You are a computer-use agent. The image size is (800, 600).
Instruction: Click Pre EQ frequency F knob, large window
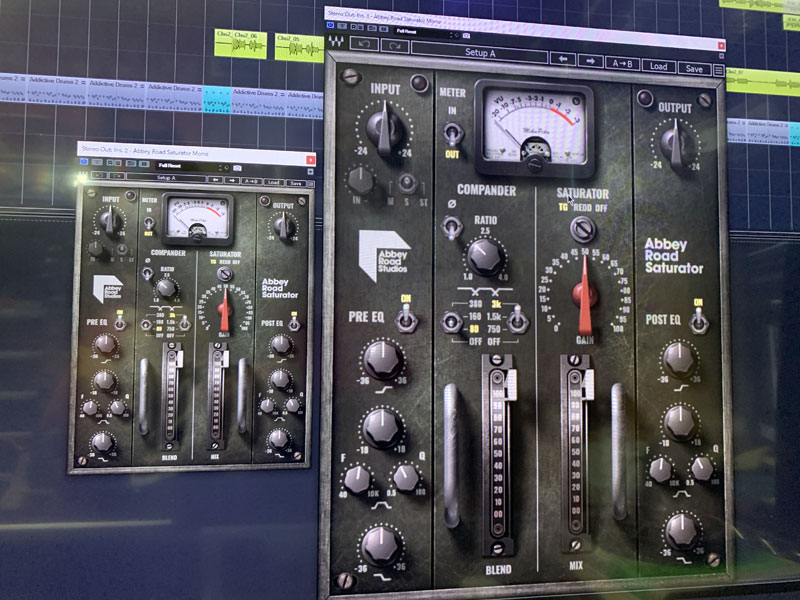tap(358, 479)
